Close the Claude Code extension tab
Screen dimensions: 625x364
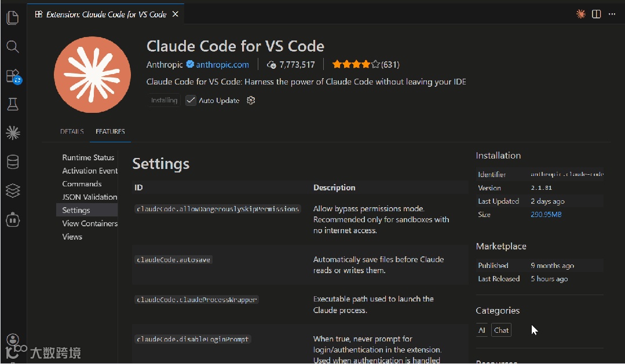[176, 14]
